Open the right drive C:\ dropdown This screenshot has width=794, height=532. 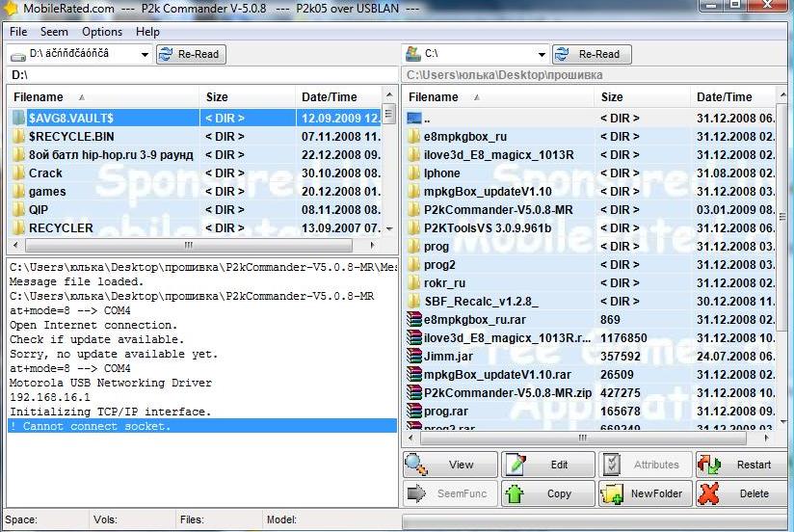(542, 54)
